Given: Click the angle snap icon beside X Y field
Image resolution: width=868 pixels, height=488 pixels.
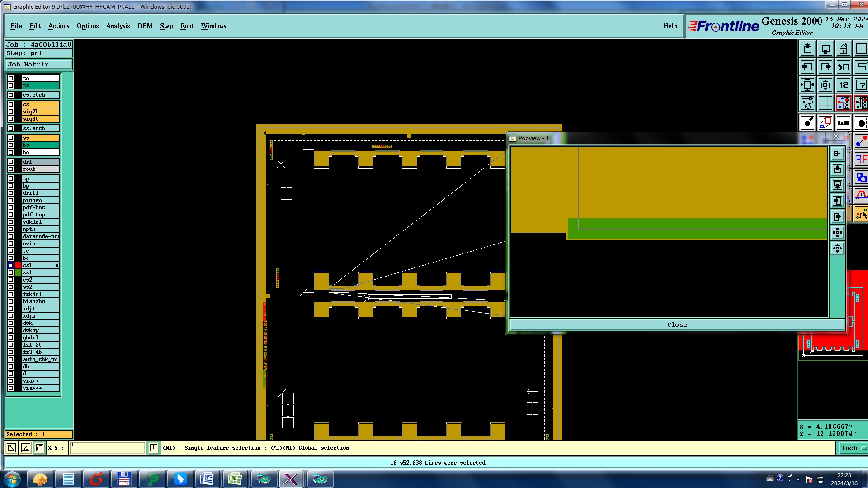Looking at the screenshot, I should point(26,448).
